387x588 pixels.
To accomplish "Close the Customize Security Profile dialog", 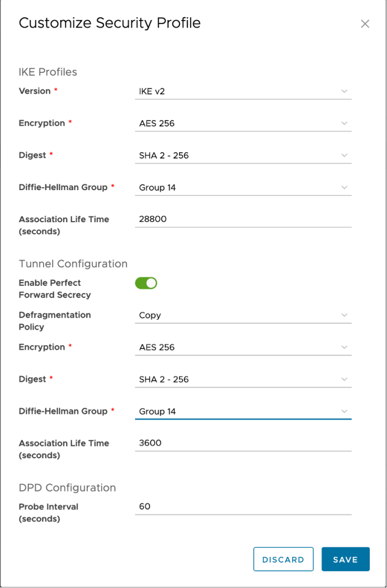I will [365, 24].
